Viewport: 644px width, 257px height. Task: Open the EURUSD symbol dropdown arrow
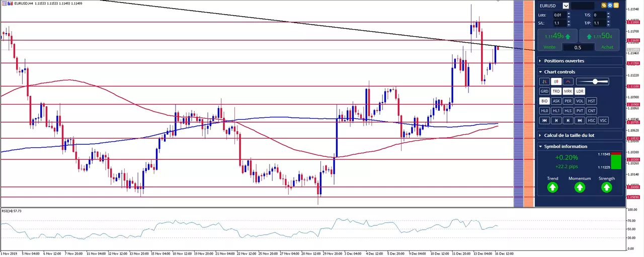pos(566,6)
